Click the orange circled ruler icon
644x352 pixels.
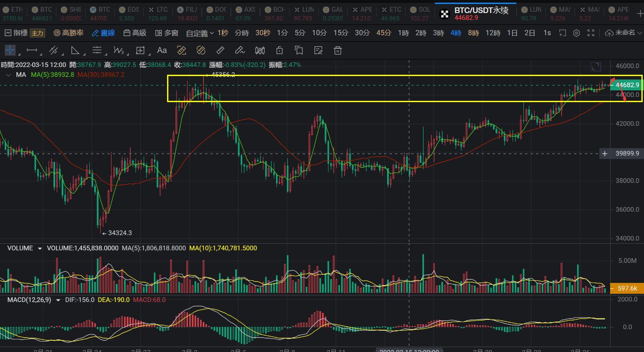201,50
